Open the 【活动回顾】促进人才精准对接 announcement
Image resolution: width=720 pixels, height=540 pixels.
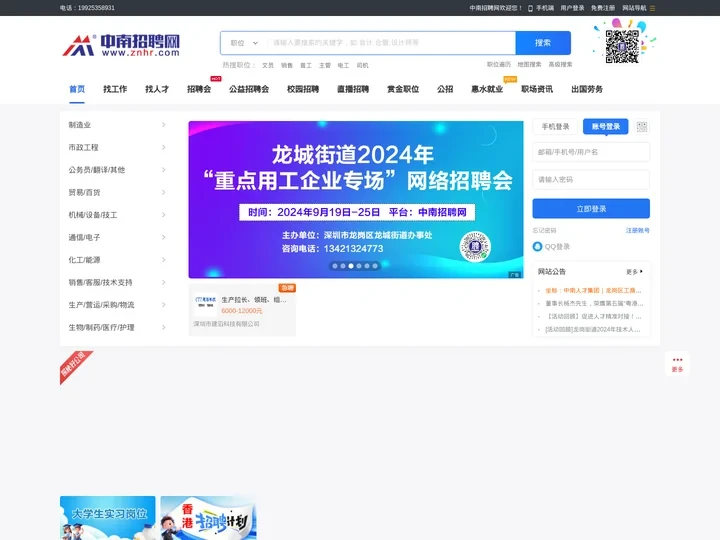(x=593, y=316)
